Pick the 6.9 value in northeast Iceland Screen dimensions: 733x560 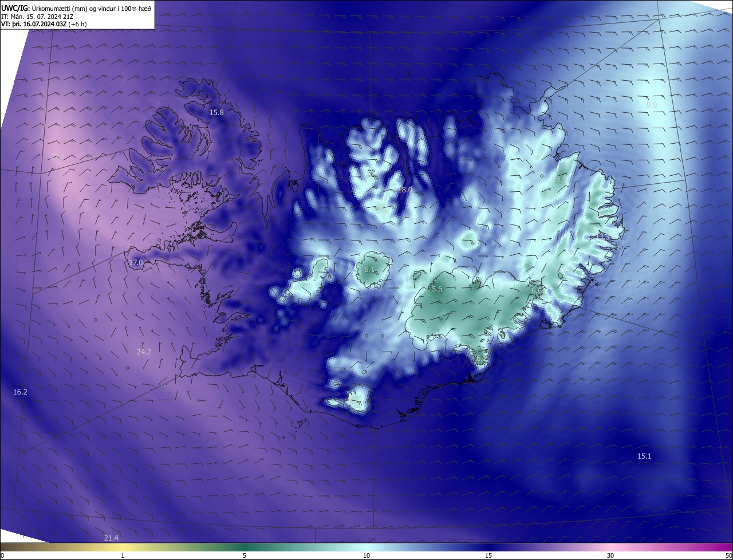pos(561,179)
